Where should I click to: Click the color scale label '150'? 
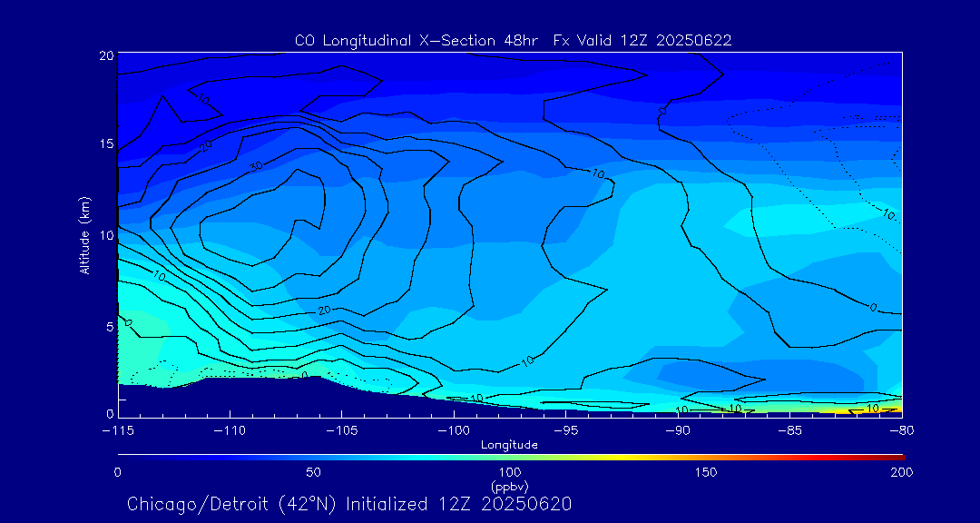pos(706,472)
